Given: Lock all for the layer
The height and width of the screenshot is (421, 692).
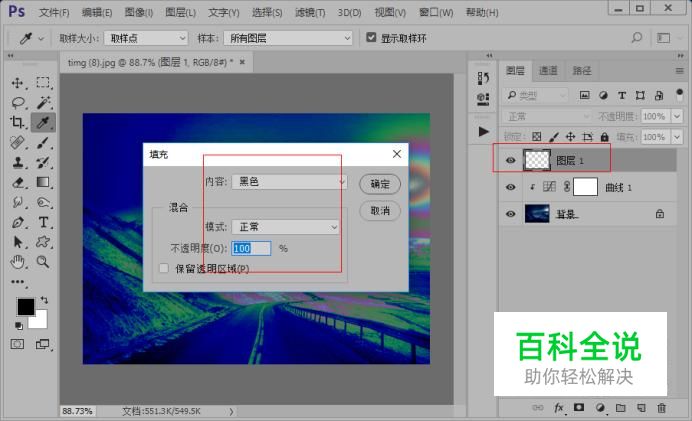Looking at the screenshot, I should [x=605, y=137].
